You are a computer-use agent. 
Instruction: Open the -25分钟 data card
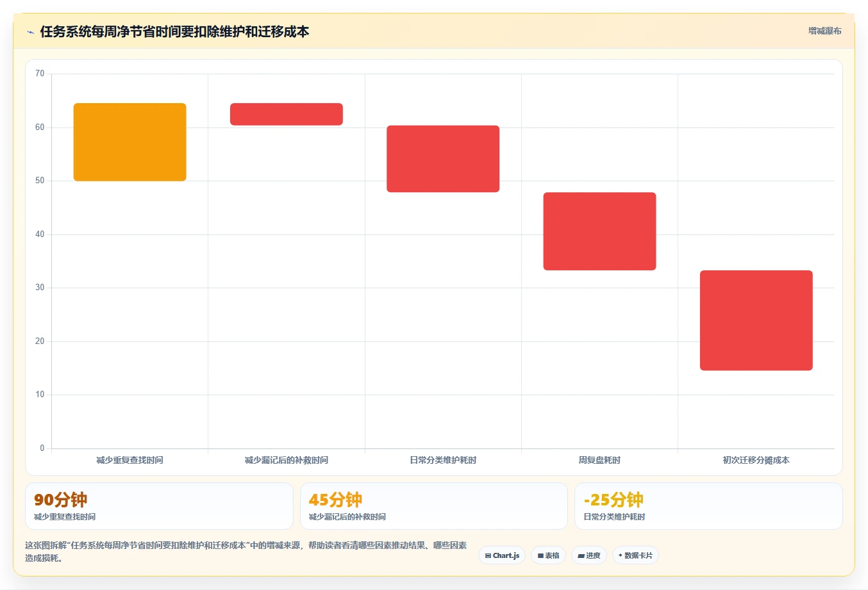[x=708, y=506]
